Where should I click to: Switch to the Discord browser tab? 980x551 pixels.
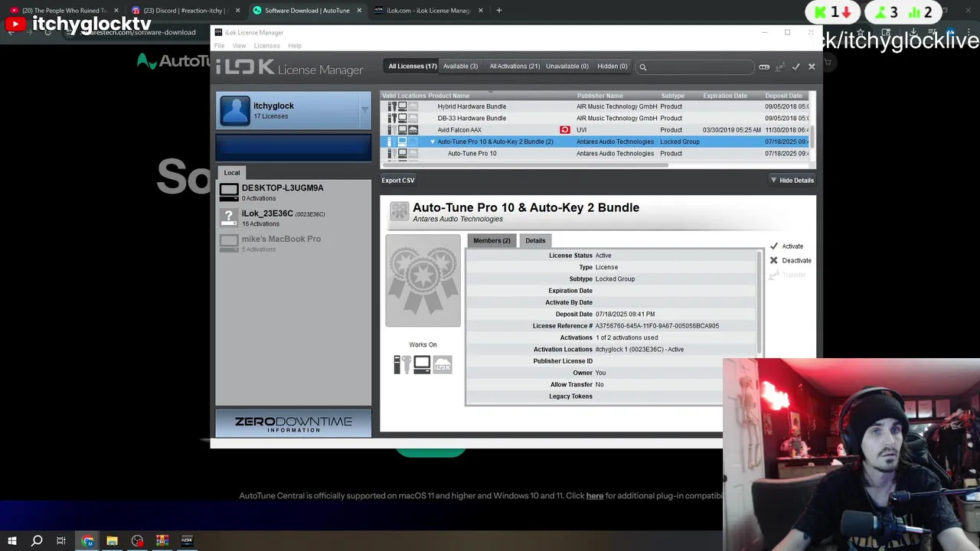(x=185, y=11)
